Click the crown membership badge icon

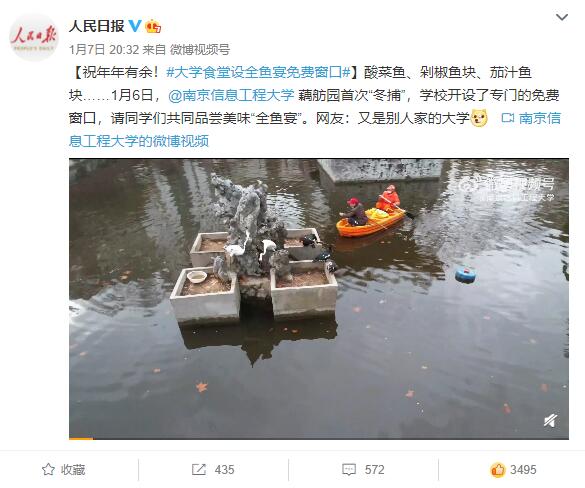153,26
